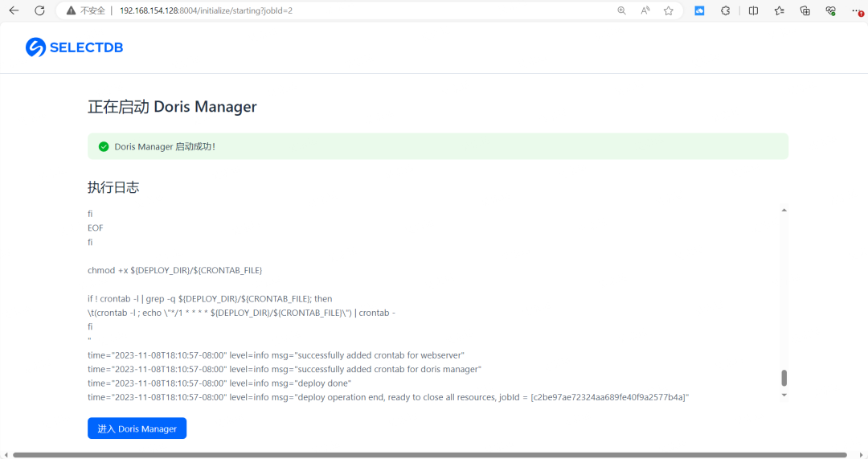This screenshot has height=459, width=868.
Task: Click the log scrollbar up arrow
Action: tap(784, 211)
